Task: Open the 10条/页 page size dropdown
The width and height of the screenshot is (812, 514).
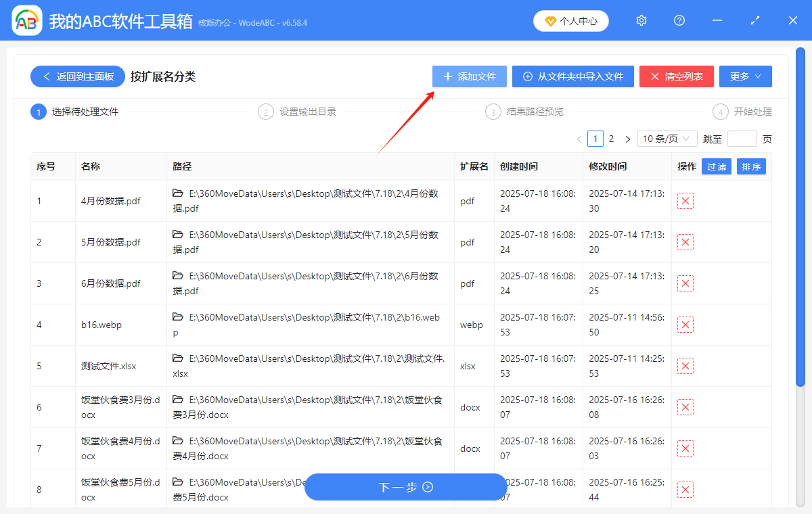Action: [x=667, y=138]
